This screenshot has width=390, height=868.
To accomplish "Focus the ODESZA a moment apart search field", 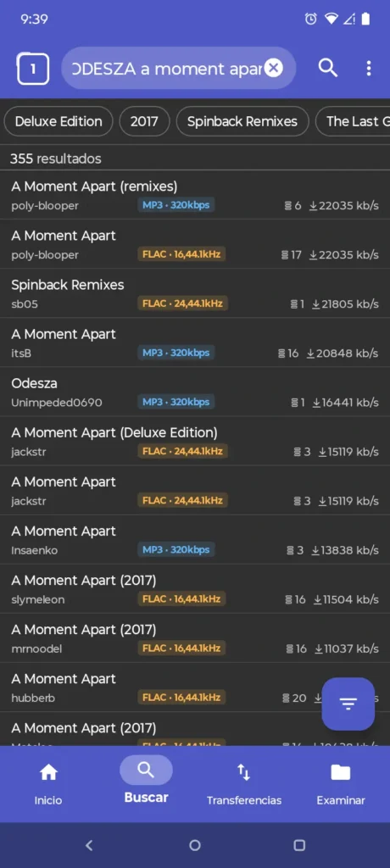I will pos(166,68).
